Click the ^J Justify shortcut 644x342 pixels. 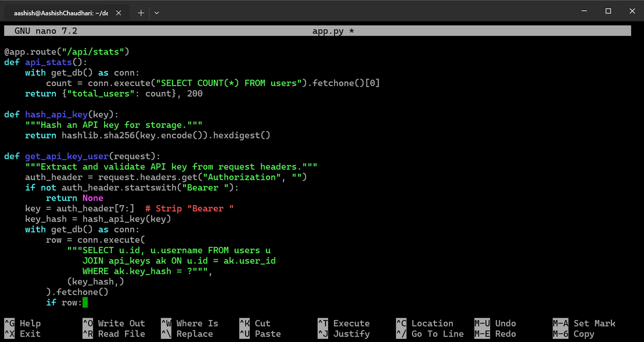point(344,334)
